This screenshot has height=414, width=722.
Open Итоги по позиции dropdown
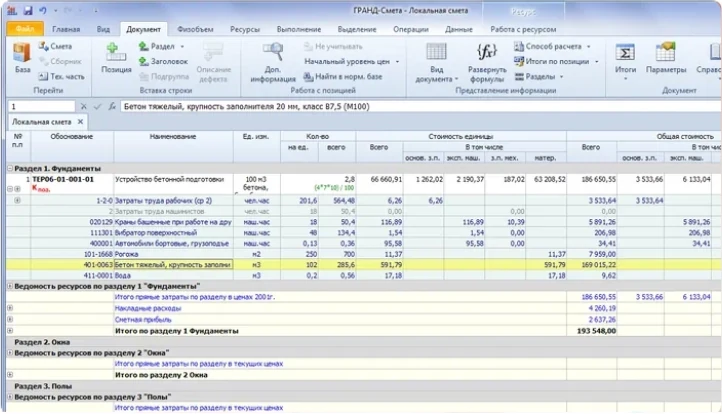556,61
